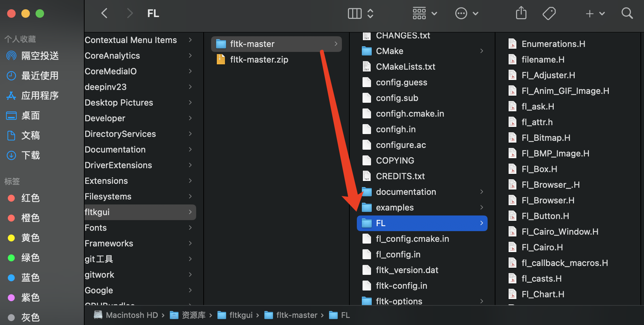The height and width of the screenshot is (325, 644).
Task: Open the ellipsis action menu
Action: coord(467,14)
